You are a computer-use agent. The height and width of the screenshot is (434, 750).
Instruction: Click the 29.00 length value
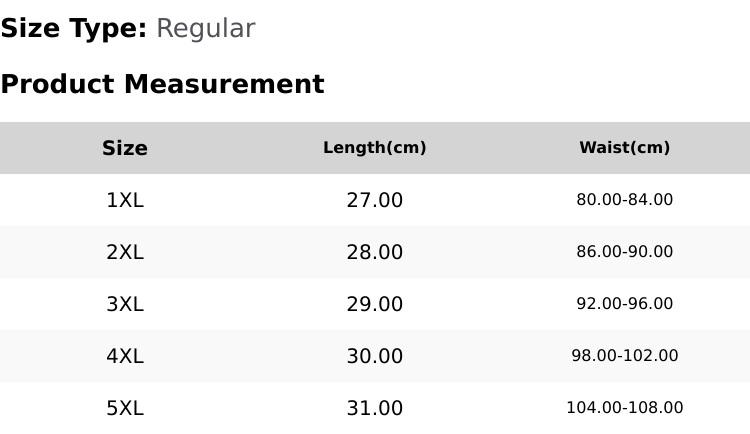coord(375,304)
